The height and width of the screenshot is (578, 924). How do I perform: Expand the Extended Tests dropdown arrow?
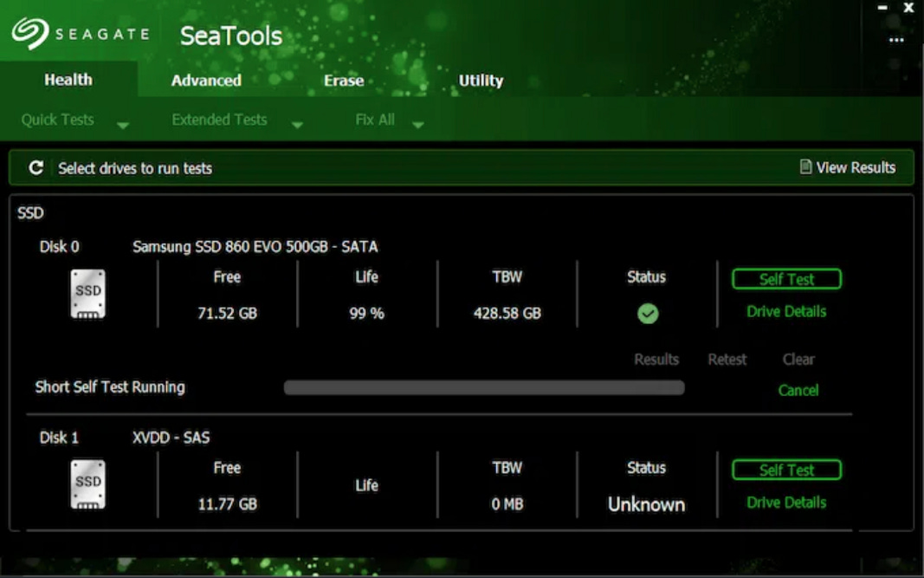click(x=297, y=125)
